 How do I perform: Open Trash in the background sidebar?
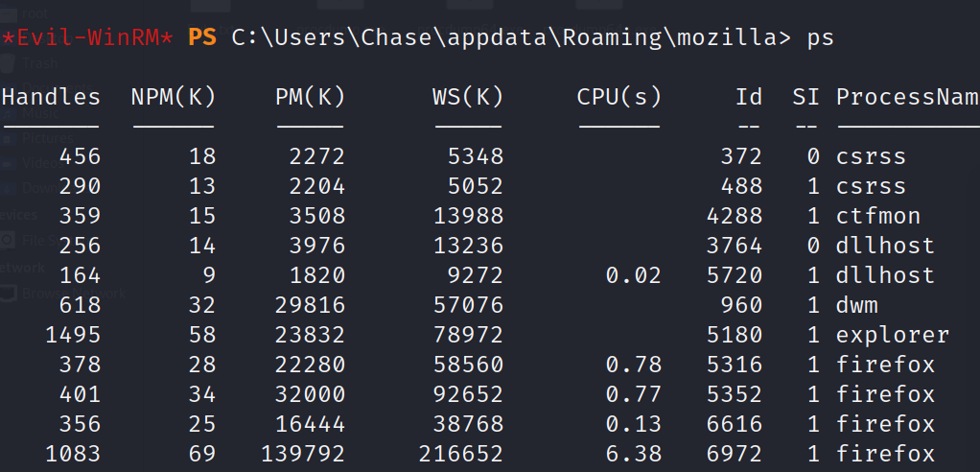[38, 63]
